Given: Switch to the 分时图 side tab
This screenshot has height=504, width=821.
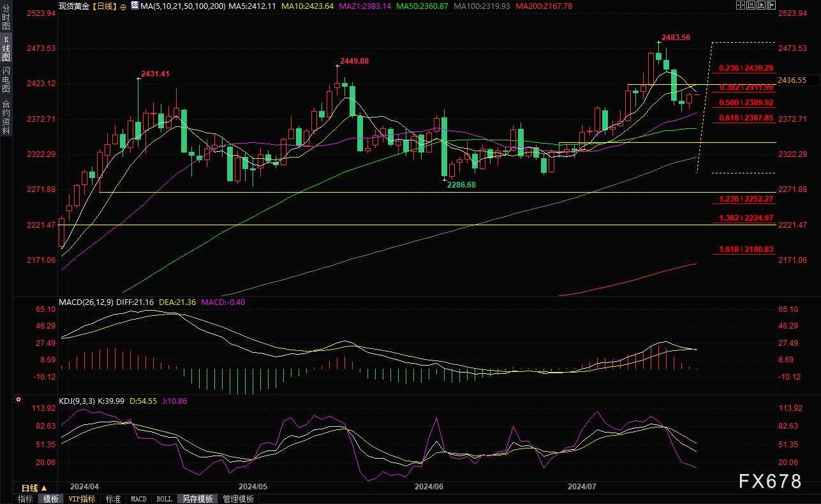Looking at the screenshot, I should tap(6, 17).
